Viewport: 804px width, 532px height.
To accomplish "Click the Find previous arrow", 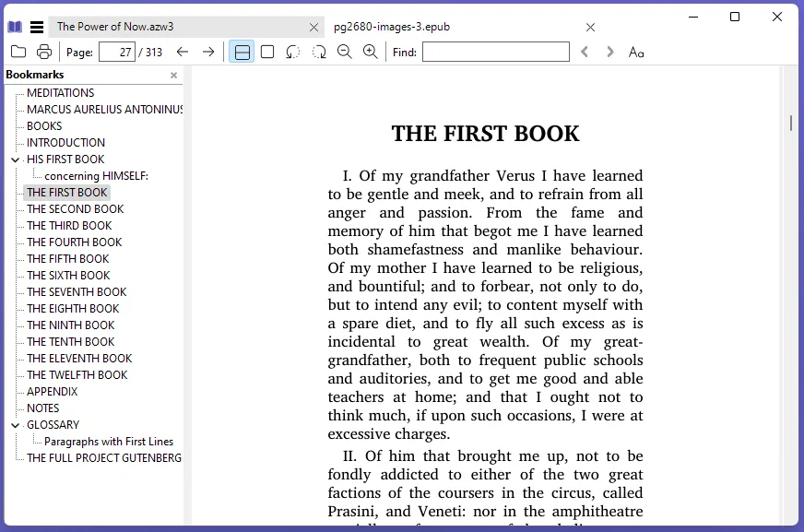I will click(585, 52).
